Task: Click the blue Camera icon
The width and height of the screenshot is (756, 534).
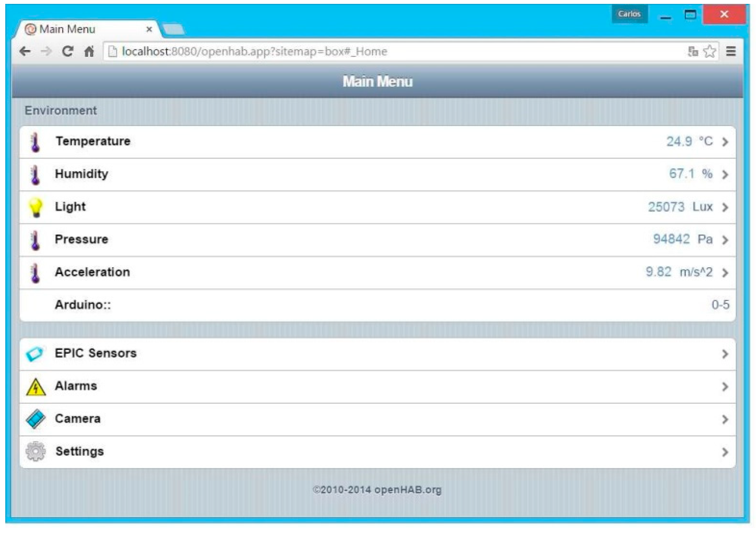Action: click(36, 419)
